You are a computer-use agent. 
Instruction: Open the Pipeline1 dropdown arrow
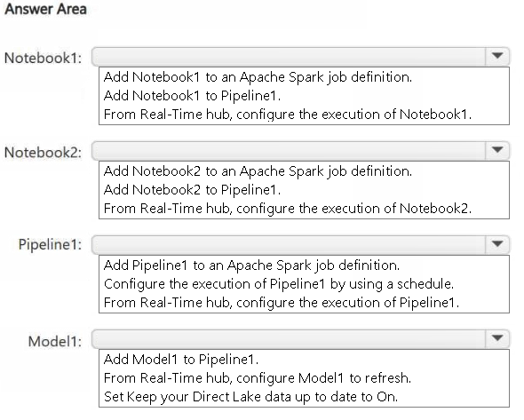point(497,244)
